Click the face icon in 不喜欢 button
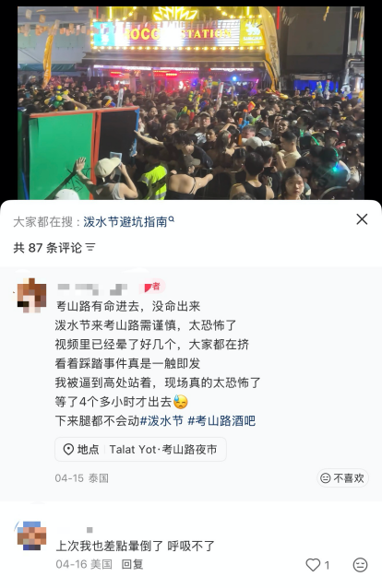The image size is (382, 588). [x=326, y=478]
